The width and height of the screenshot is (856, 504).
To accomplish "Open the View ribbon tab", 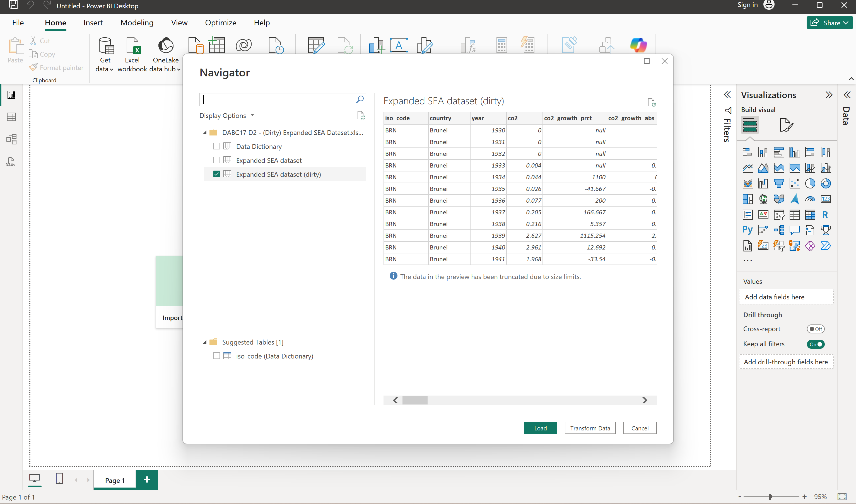I will click(179, 23).
